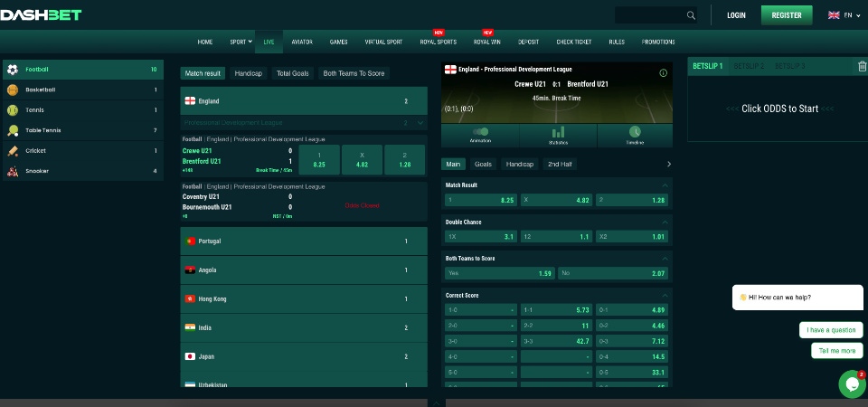The height and width of the screenshot is (407, 868).
Task: Switch to the 2nd Half market tab
Action: click(x=560, y=164)
